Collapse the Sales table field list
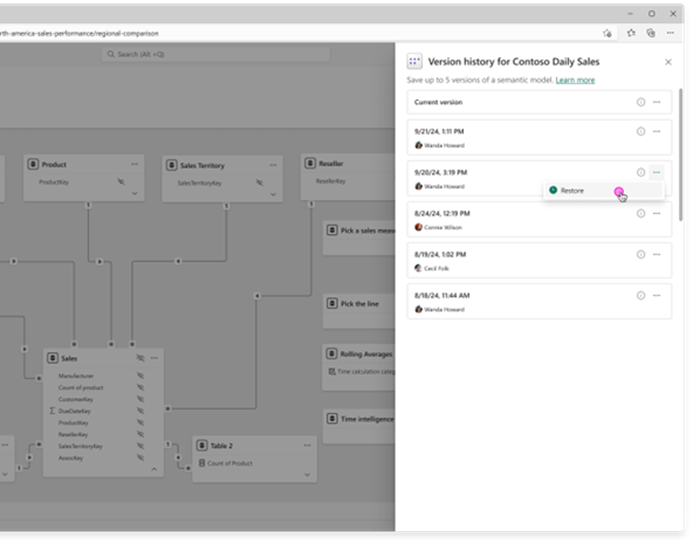Image resolution: width=693 pixels, height=543 pixels. tap(154, 469)
